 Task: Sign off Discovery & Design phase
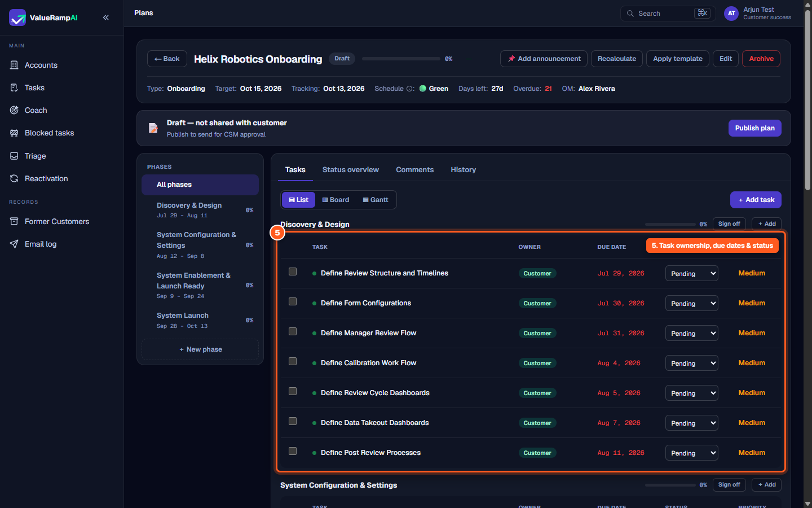729,224
